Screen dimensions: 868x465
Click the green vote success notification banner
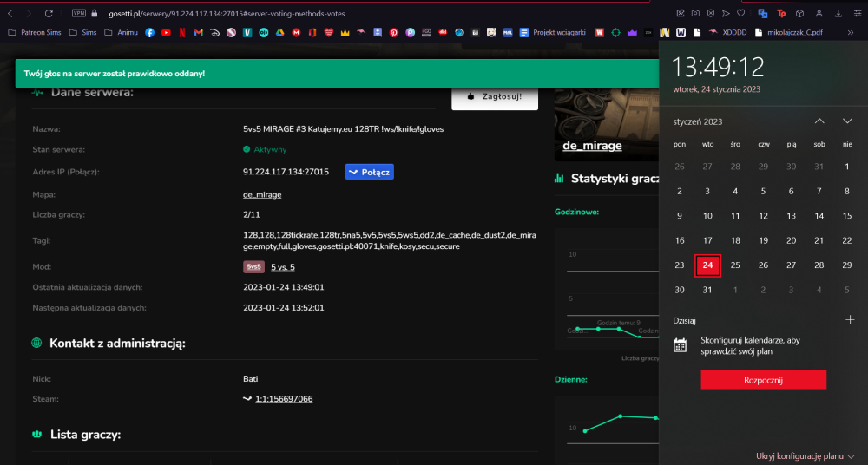337,74
